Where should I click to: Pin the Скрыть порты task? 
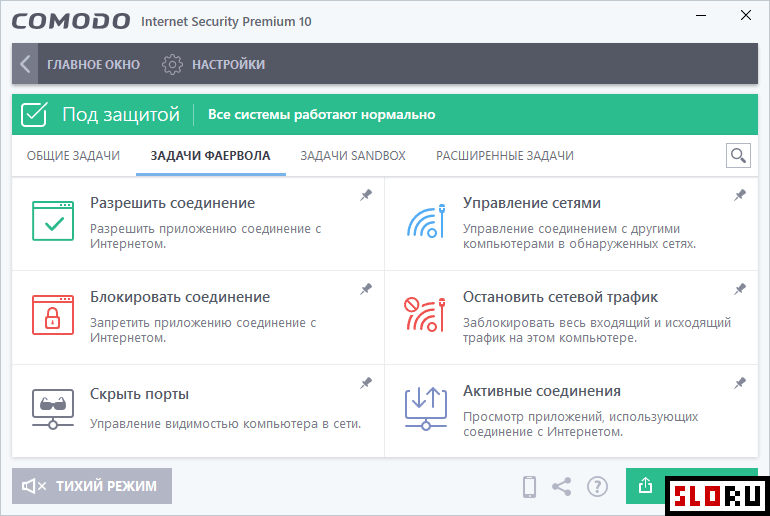tap(366, 383)
